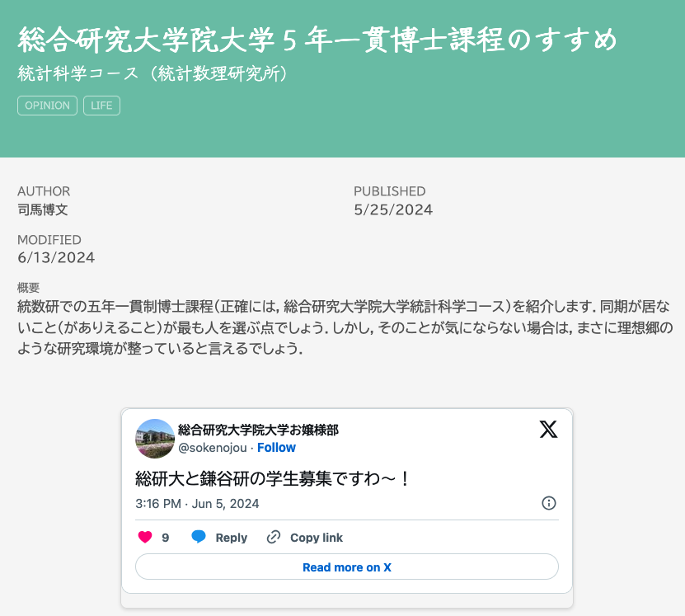Click the Reply text label
Image resolution: width=685 pixels, height=616 pixels.
tap(231, 538)
